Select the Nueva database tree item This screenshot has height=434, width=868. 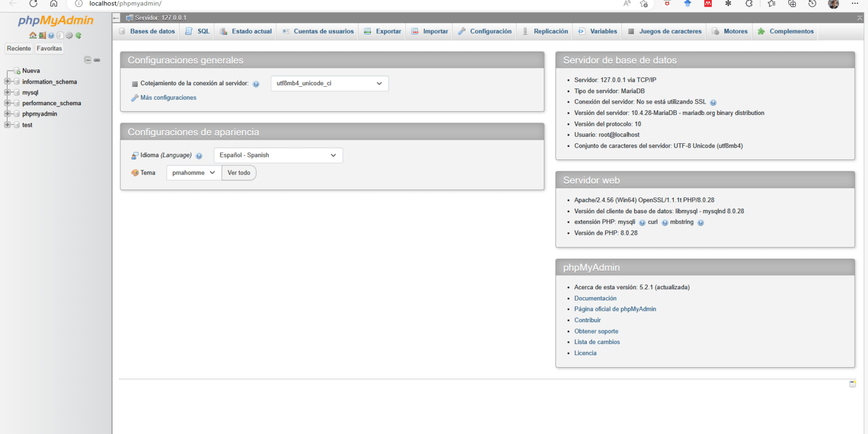click(x=31, y=71)
